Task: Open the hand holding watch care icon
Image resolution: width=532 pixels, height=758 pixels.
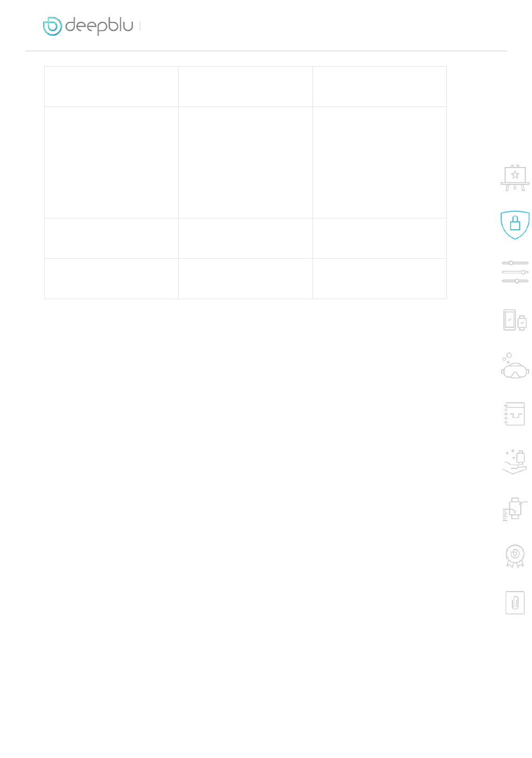Action: click(x=514, y=462)
